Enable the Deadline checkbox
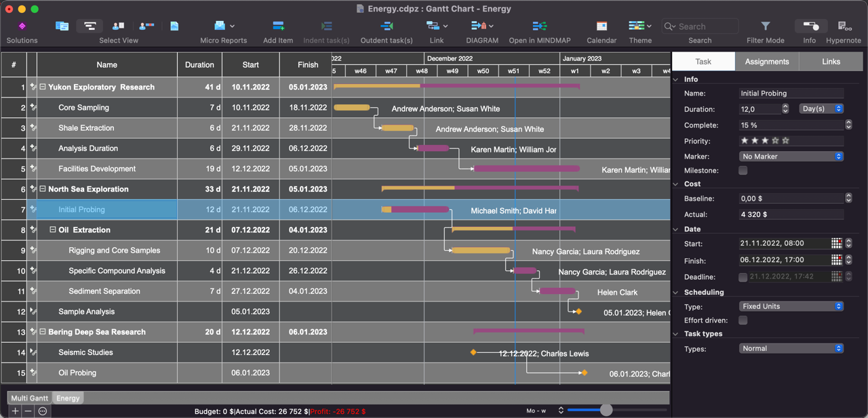Image resolution: width=868 pixels, height=418 pixels. point(743,277)
